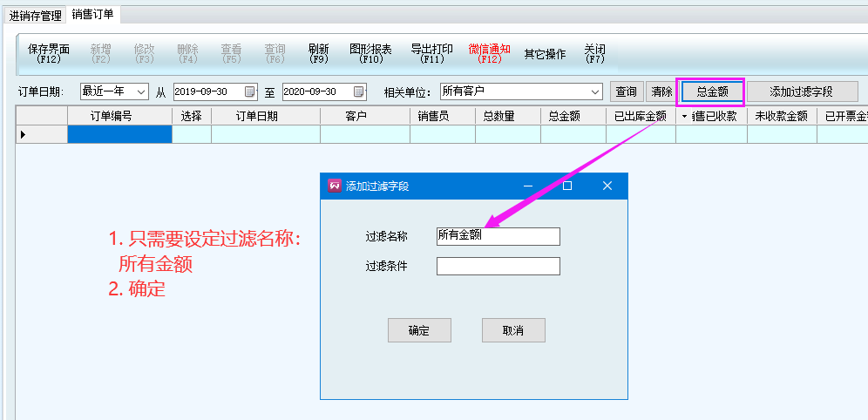Screen dimensions: 868x420
Task: Click the 查询 query button
Action: (x=626, y=91)
